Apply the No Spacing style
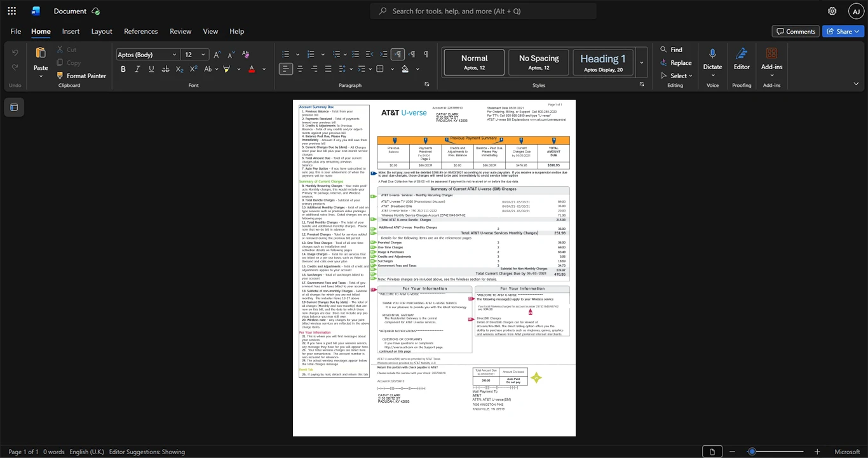868x458 pixels. coord(539,62)
